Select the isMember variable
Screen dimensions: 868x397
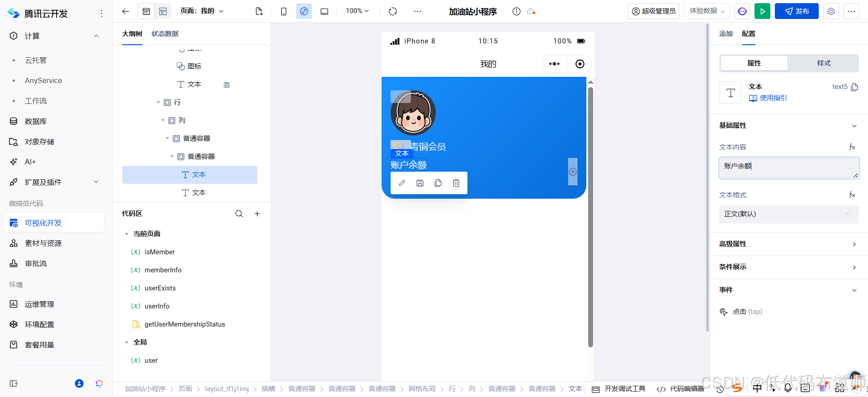click(160, 252)
